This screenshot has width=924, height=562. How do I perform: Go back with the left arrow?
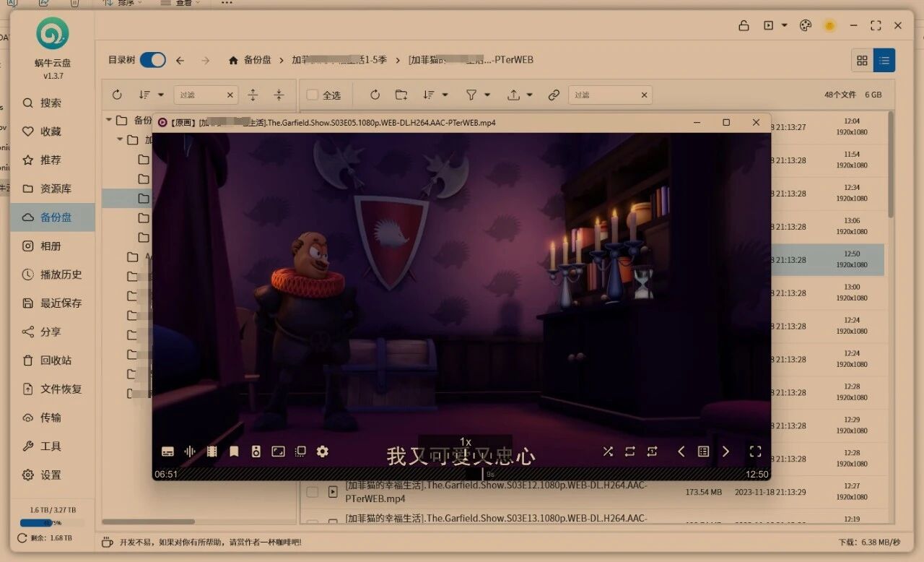coord(180,60)
